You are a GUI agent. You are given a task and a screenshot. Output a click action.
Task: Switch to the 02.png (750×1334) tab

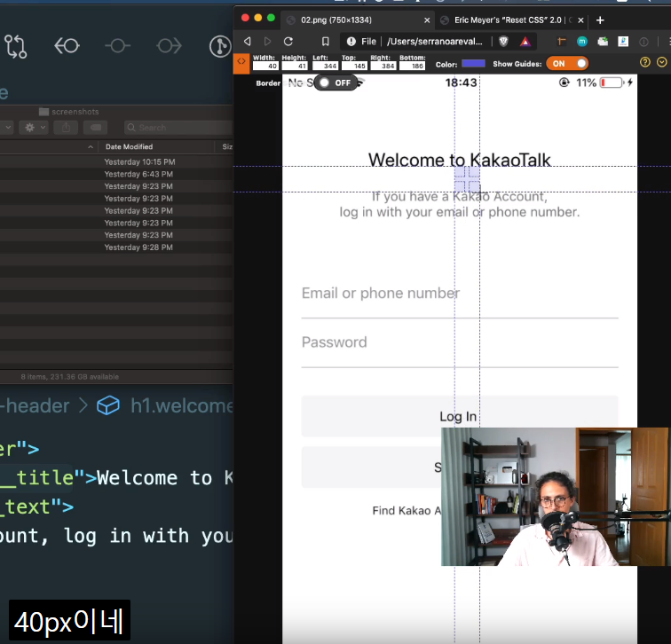(335, 20)
